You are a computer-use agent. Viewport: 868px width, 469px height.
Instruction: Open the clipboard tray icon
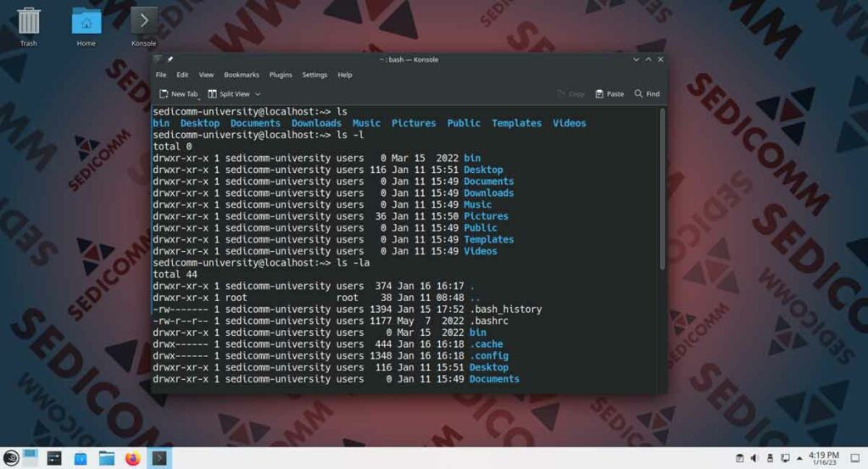(x=739, y=458)
